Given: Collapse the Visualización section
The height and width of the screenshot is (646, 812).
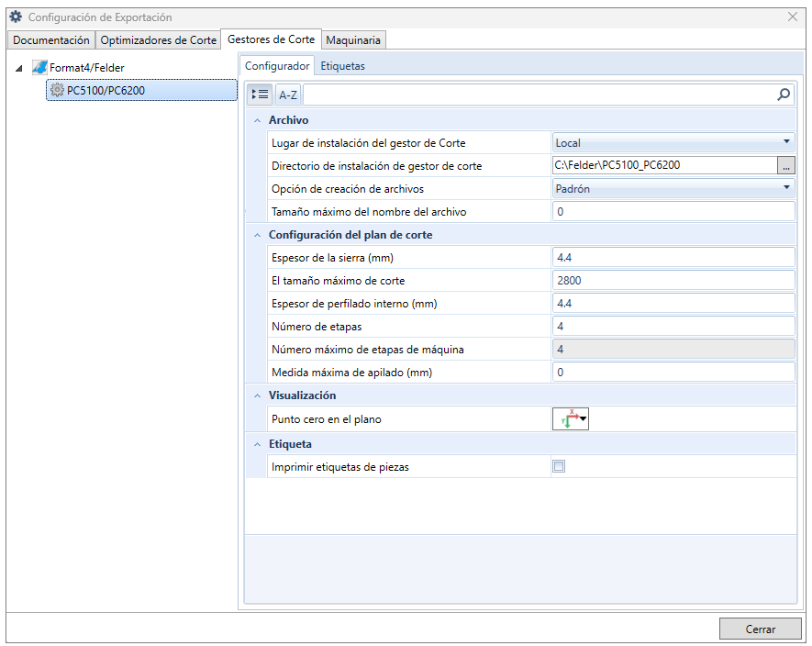Looking at the screenshot, I should pos(258,395).
